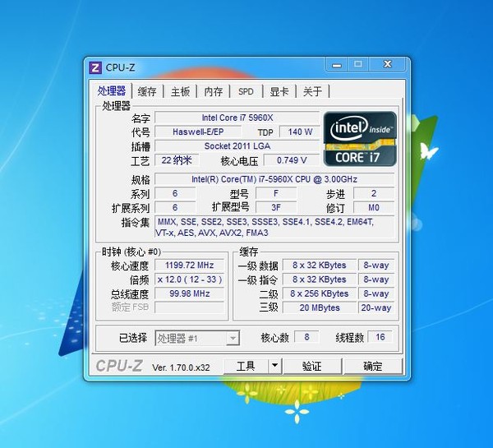Click the CPU-Z purple Z title icon

pyautogui.click(x=95, y=67)
